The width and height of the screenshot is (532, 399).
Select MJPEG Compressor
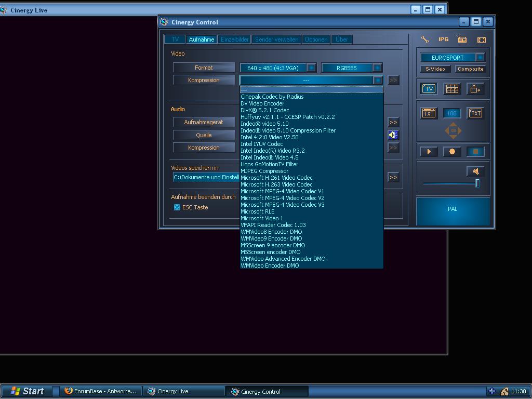click(x=312, y=171)
